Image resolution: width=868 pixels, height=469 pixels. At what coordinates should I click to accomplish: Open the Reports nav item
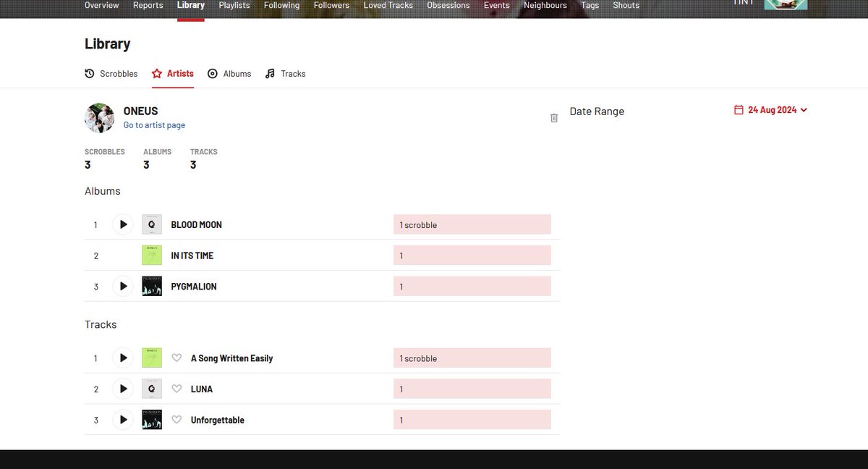point(148,6)
